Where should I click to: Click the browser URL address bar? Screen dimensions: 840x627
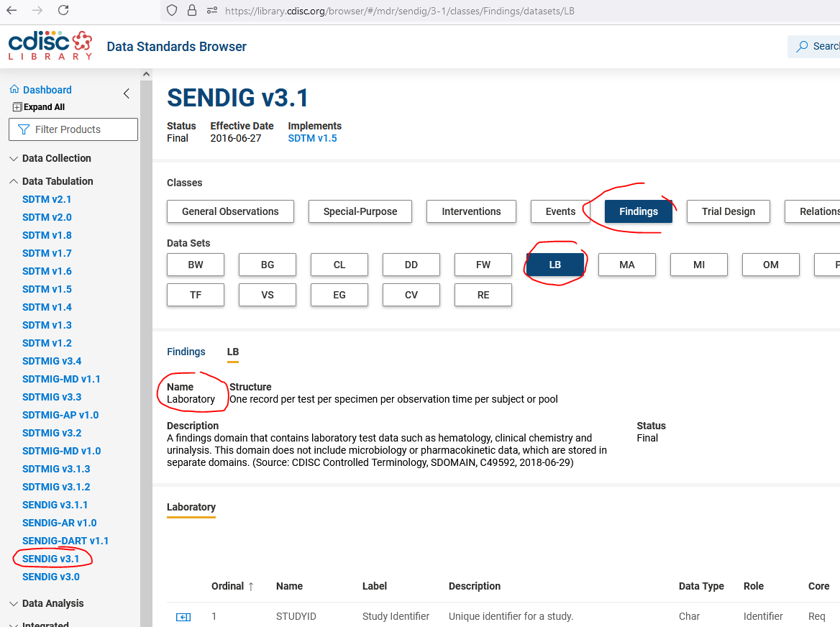(x=399, y=11)
